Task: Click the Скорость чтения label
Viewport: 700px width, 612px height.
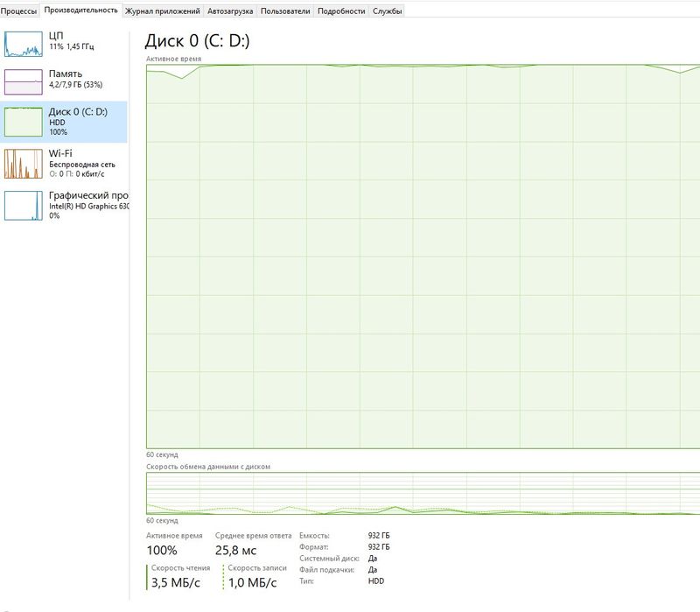Action: [180, 567]
